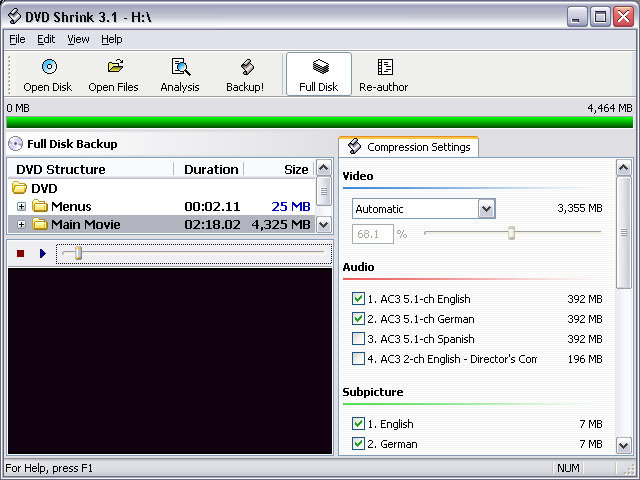640x480 pixels.
Task: Click Main Movie duration 02:18.02
Action: (x=212, y=224)
